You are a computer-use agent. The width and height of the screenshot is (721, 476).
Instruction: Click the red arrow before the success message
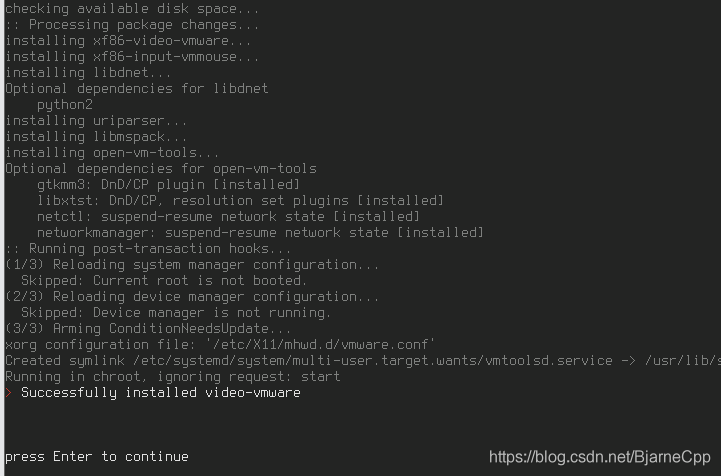9,393
